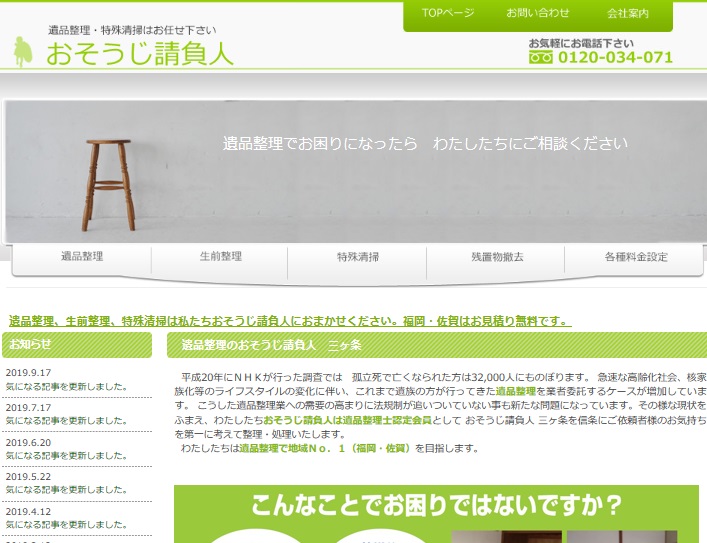The height and width of the screenshot is (543, 707).
Task: Select the 生前整理 navigation tab
Action: tap(220, 257)
